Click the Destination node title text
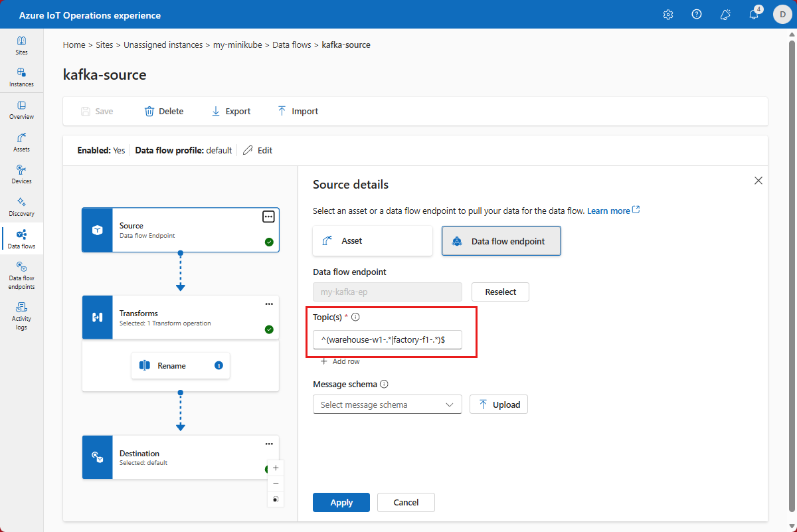 [139, 454]
